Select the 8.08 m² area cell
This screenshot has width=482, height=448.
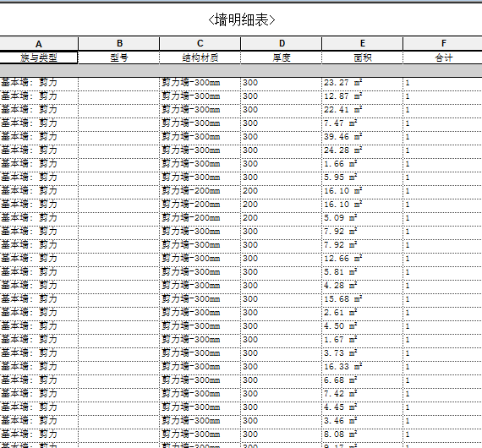363,434
